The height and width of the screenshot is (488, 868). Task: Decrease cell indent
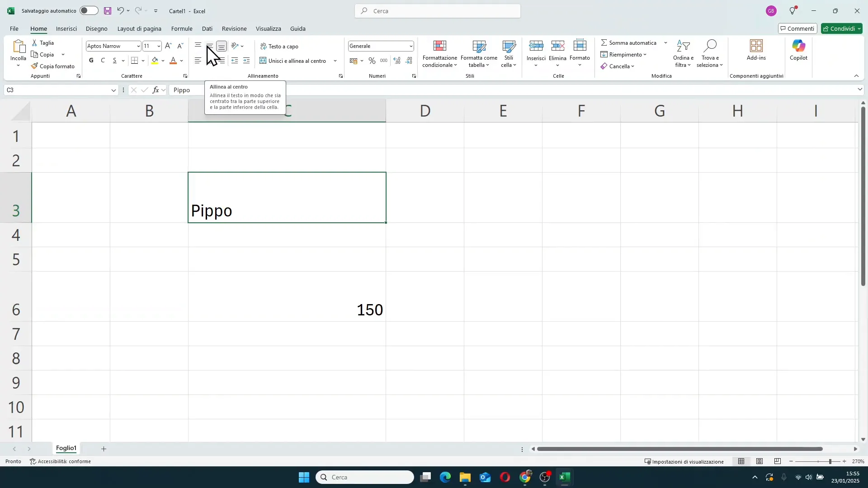(234, 61)
